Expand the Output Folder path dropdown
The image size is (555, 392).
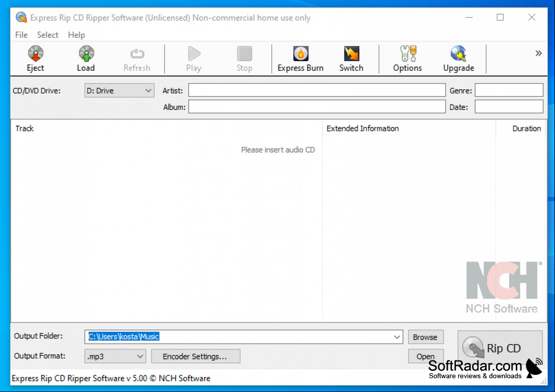[x=397, y=337]
